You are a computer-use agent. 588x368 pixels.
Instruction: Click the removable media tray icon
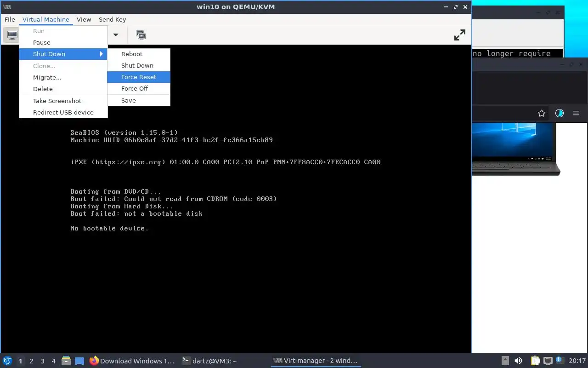(x=505, y=361)
